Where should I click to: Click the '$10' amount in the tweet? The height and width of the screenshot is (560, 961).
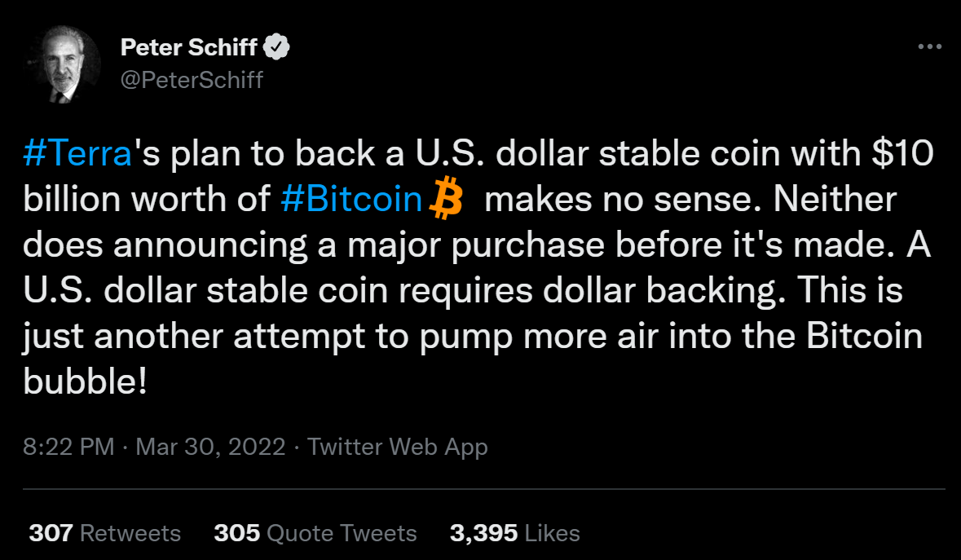[903, 152]
